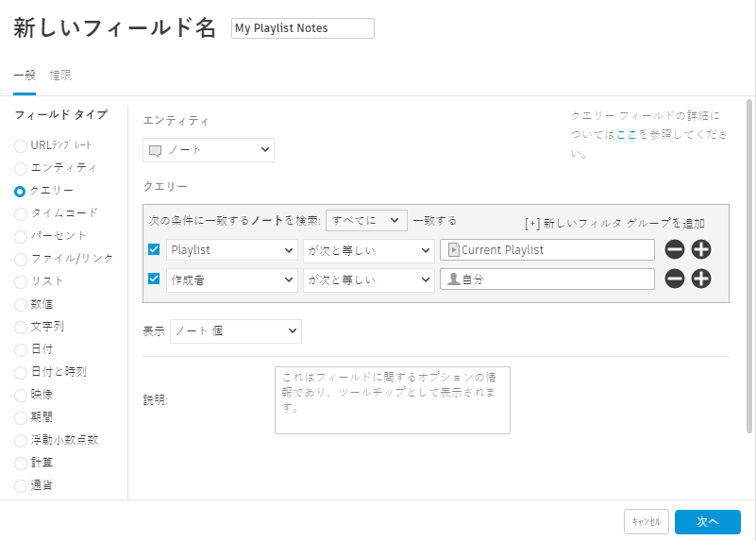The image size is (756, 541).
Task: Add a filter after the 作成者 row
Action: [701, 279]
